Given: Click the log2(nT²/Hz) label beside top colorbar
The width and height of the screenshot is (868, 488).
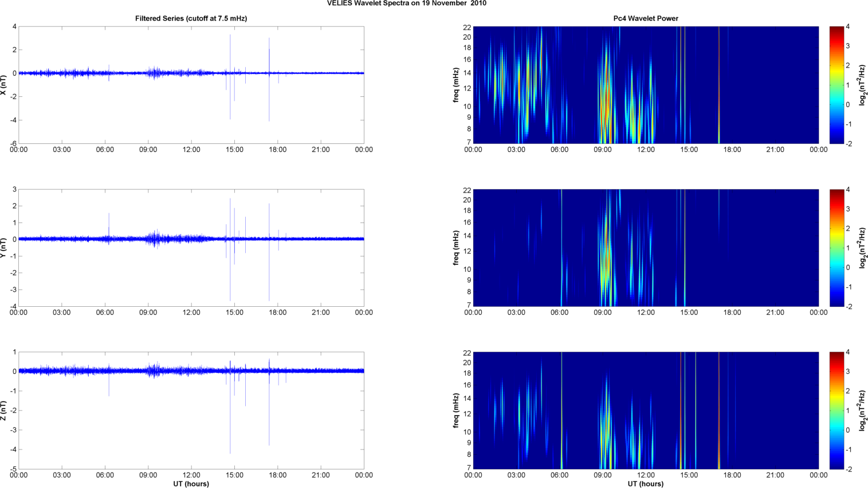Looking at the screenshot, I should point(862,85).
